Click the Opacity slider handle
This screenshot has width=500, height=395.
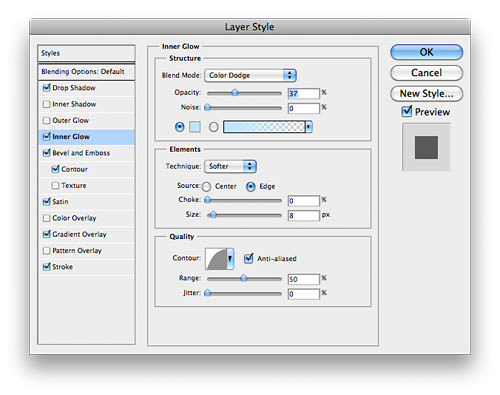(235, 93)
